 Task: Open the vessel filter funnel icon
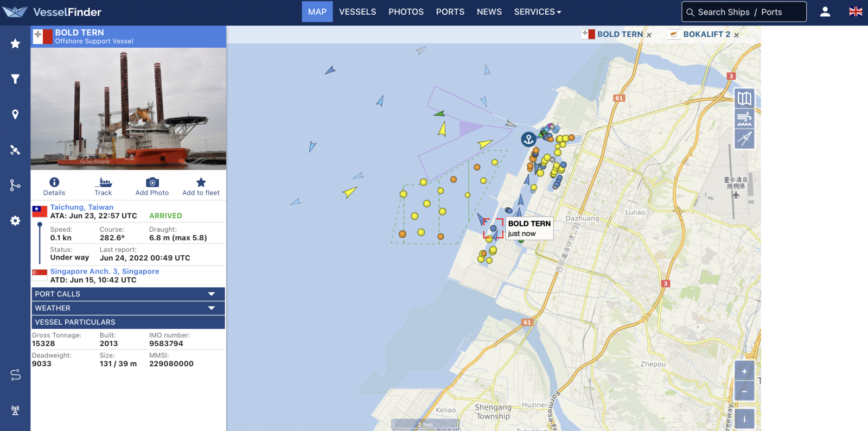click(15, 79)
